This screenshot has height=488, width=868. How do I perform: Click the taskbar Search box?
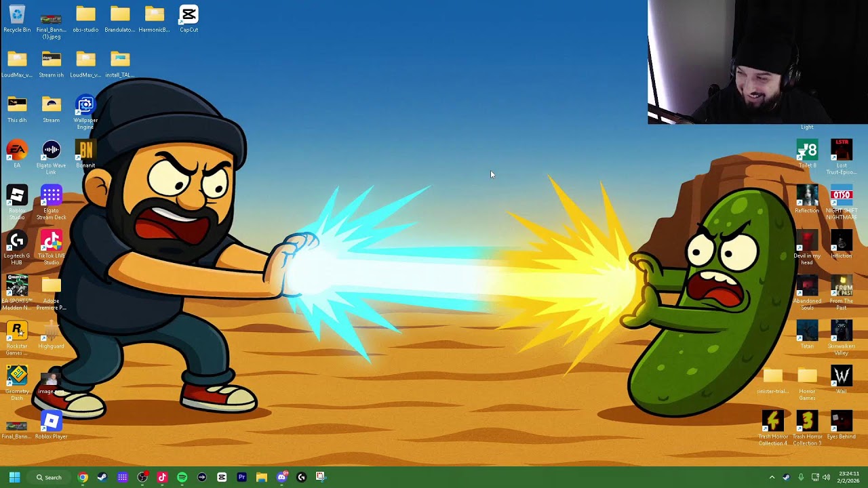[x=50, y=477]
